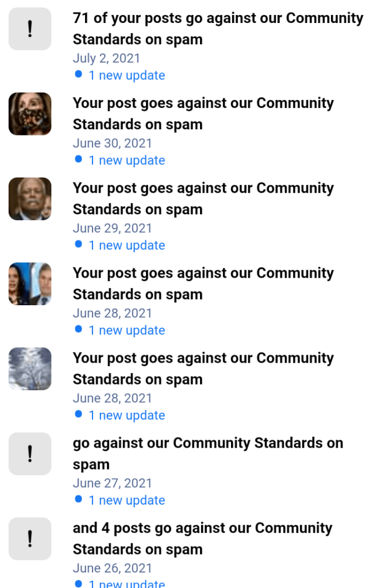Open the 'and 4 posts go against' notice
The height and width of the screenshot is (588, 385).
[x=202, y=538]
